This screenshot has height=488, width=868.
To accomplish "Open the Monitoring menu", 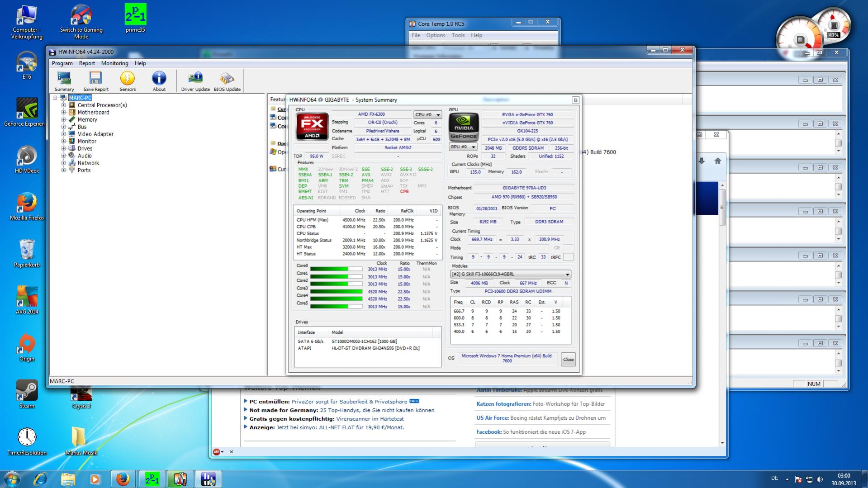I will point(114,63).
